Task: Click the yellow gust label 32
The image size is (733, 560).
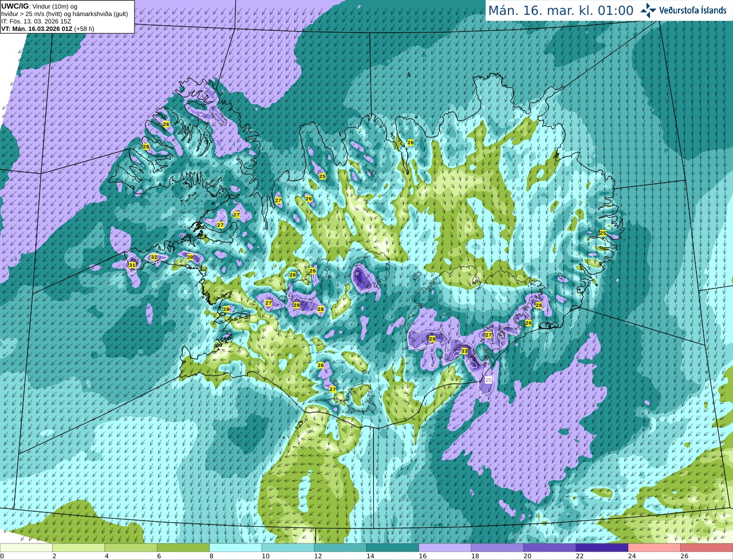Action: (x=153, y=258)
